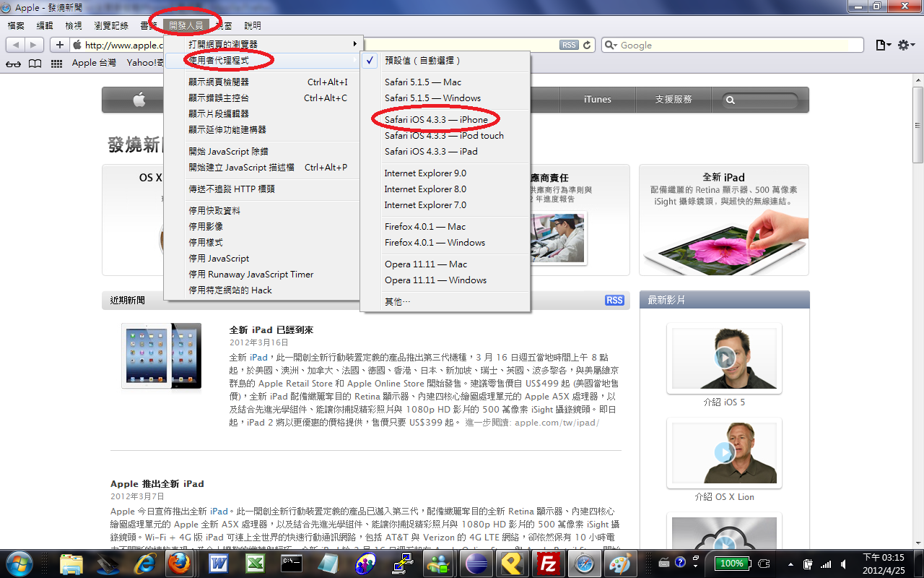Click the network signal tray icon
Viewport: 924px width, 578px height.
pos(826,564)
